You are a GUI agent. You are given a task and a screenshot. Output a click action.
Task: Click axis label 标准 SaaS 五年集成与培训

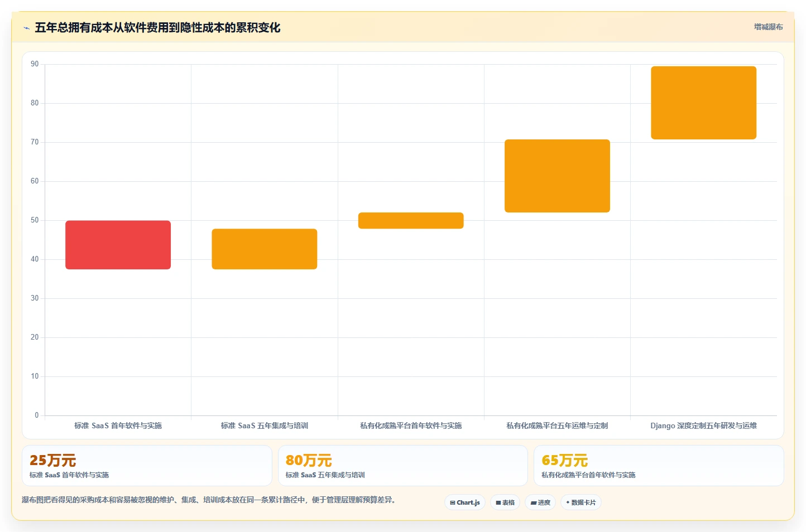point(265,425)
